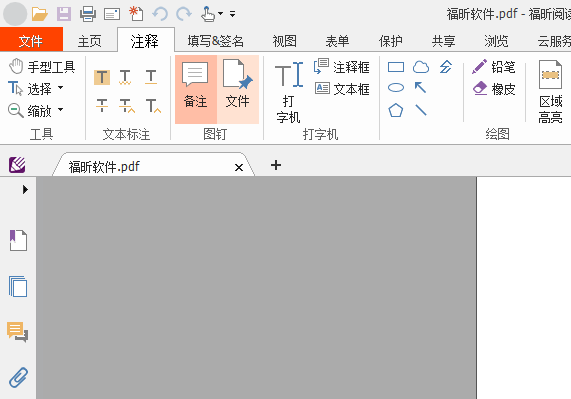Switch to the 填写&签名 tab
This screenshot has width=571, height=399.
pyautogui.click(x=216, y=41)
